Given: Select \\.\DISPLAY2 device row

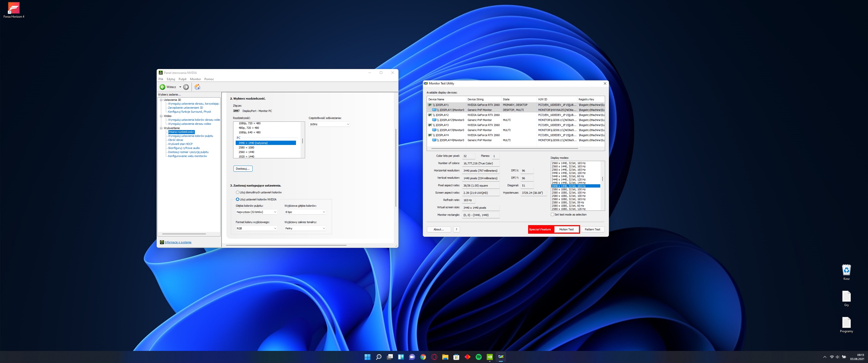Looking at the screenshot, I should click(x=516, y=115).
